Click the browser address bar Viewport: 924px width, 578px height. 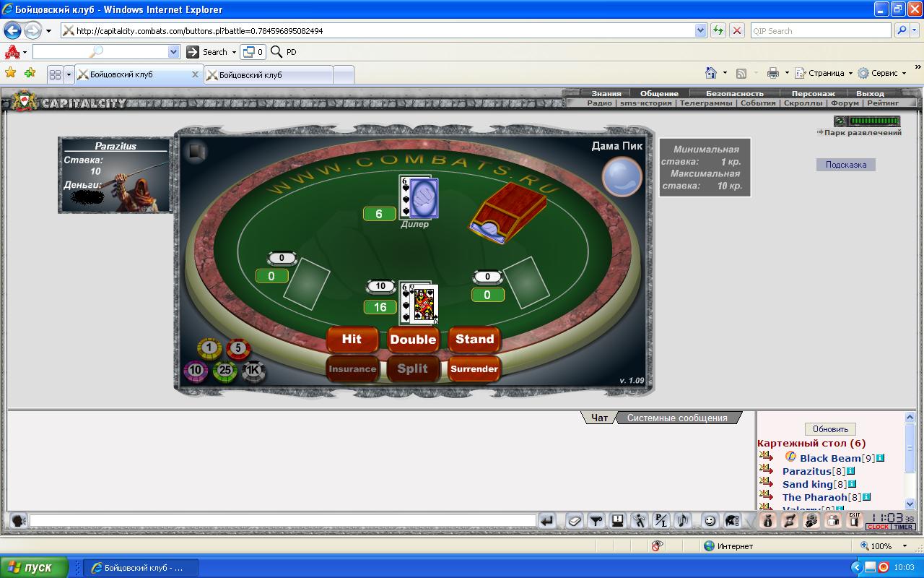pos(378,31)
